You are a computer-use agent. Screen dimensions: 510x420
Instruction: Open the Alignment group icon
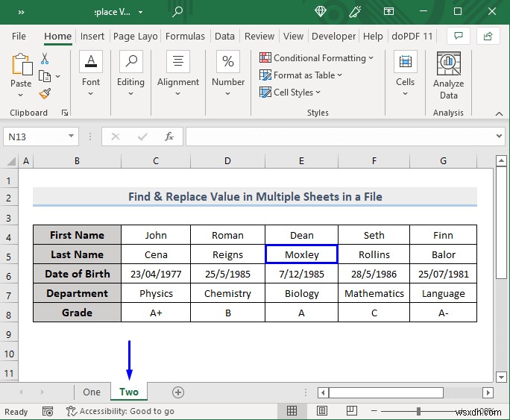178,61
